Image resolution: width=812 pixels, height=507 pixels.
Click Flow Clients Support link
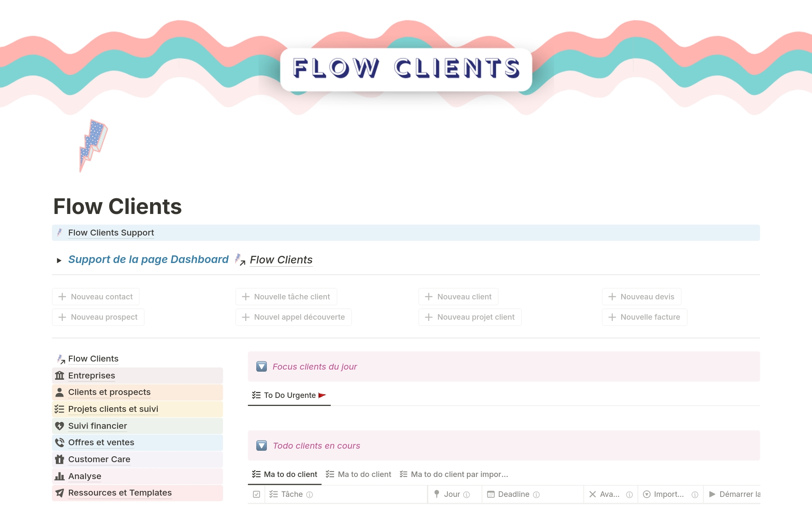pos(111,233)
